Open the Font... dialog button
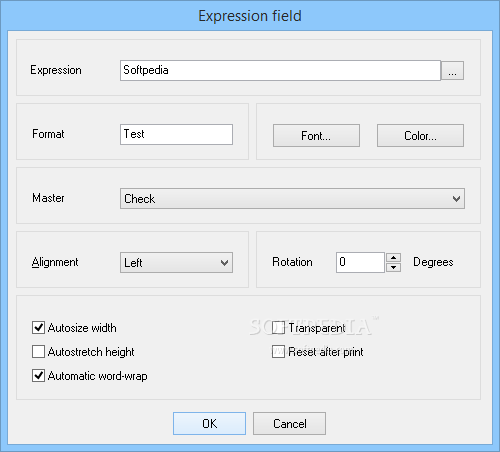The height and width of the screenshot is (452, 500). pos(316,136)
